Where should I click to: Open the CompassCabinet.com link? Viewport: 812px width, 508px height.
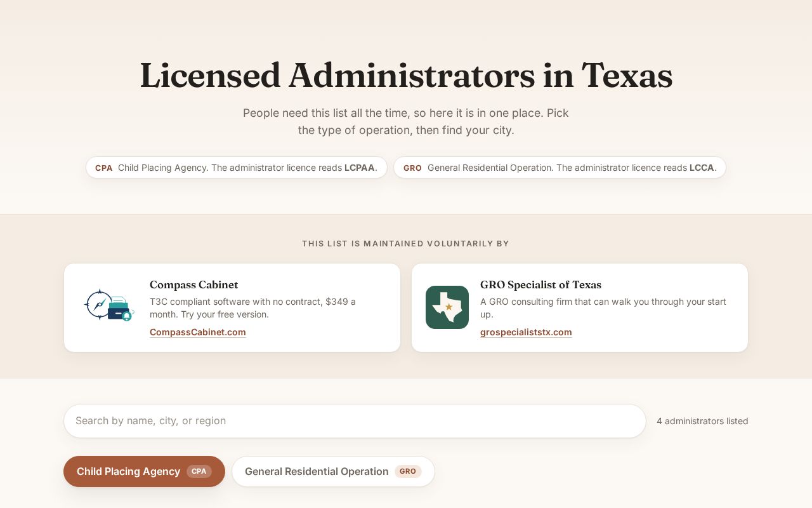point(198,332)
